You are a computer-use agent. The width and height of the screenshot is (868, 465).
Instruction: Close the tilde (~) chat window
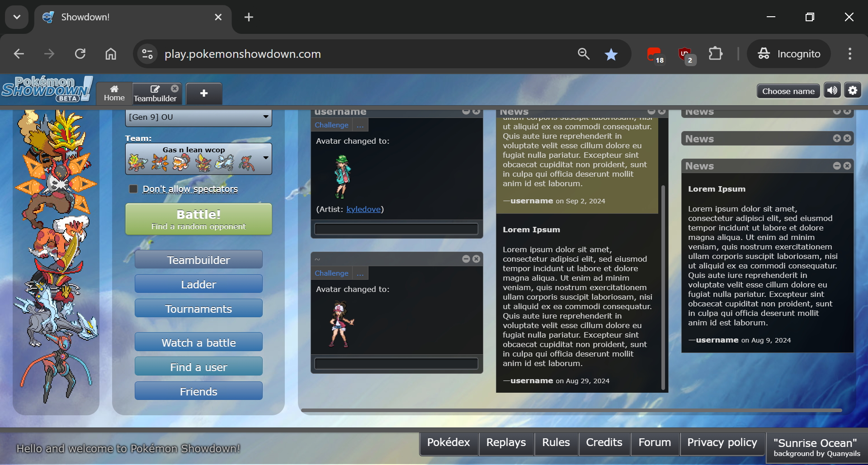tap(476, 259)
